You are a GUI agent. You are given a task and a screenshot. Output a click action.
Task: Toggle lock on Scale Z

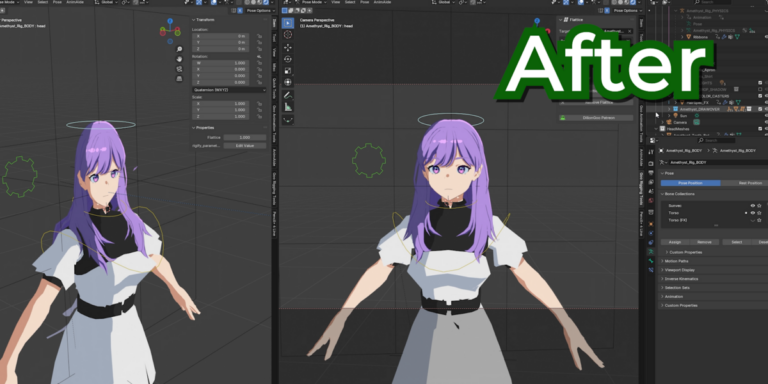click(x=259, y=117)
